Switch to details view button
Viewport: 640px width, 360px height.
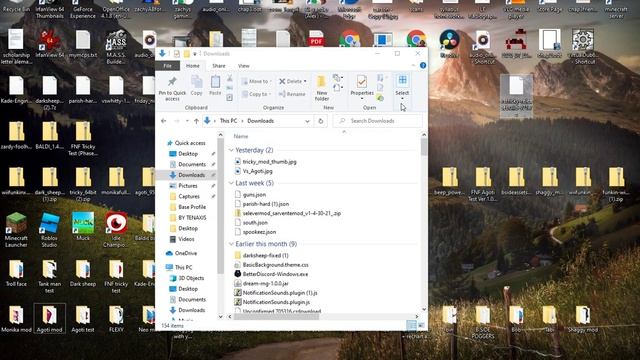click(411, 325)
